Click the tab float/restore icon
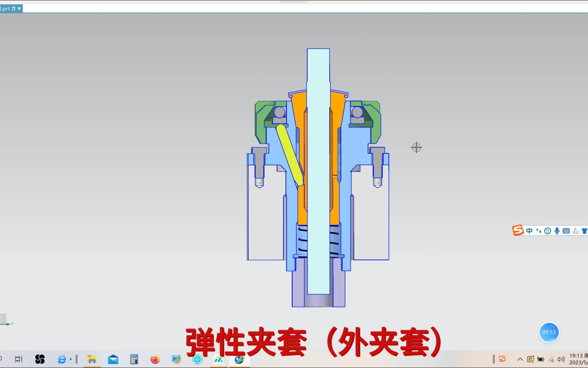 14,9
